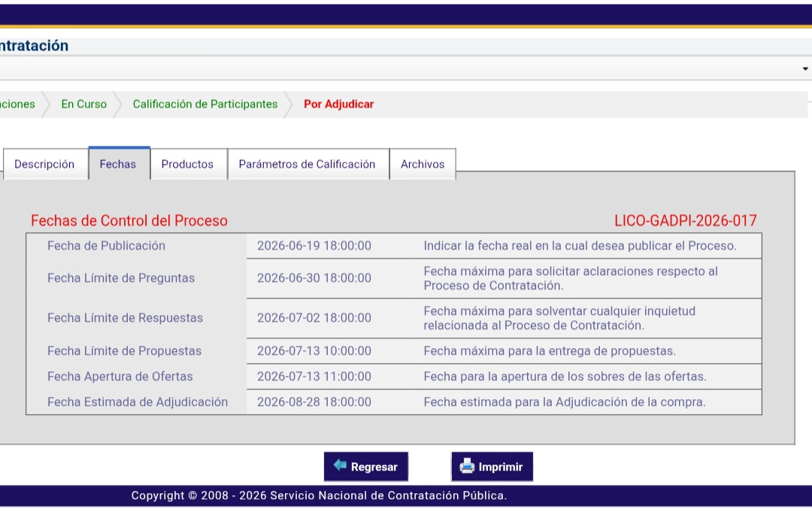Click the description about apertura de los sobres

(565, 377)
